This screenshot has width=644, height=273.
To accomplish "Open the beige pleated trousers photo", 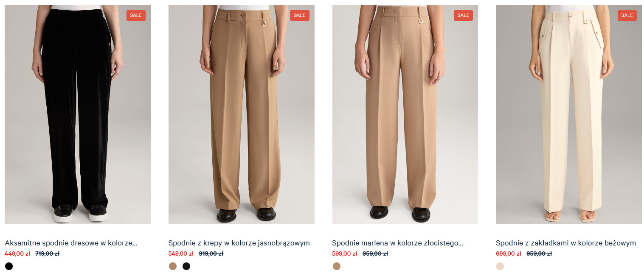I will coord(569,114).
